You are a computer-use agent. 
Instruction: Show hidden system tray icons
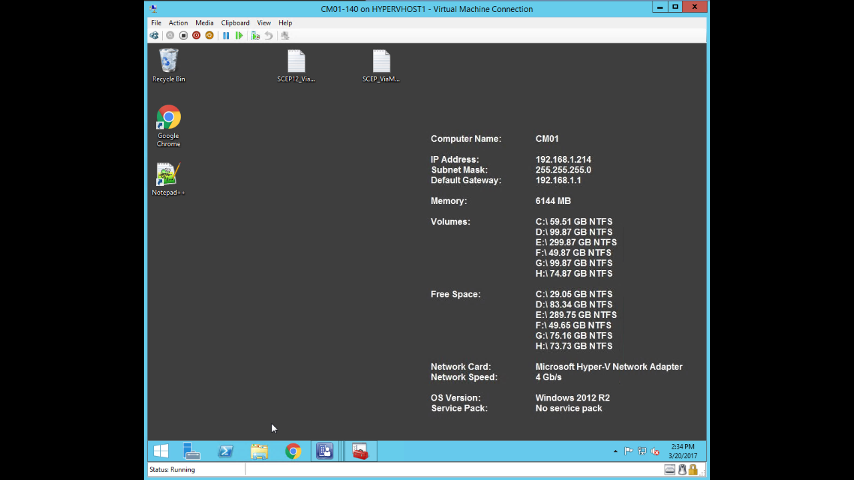click(x=616, y=452)
